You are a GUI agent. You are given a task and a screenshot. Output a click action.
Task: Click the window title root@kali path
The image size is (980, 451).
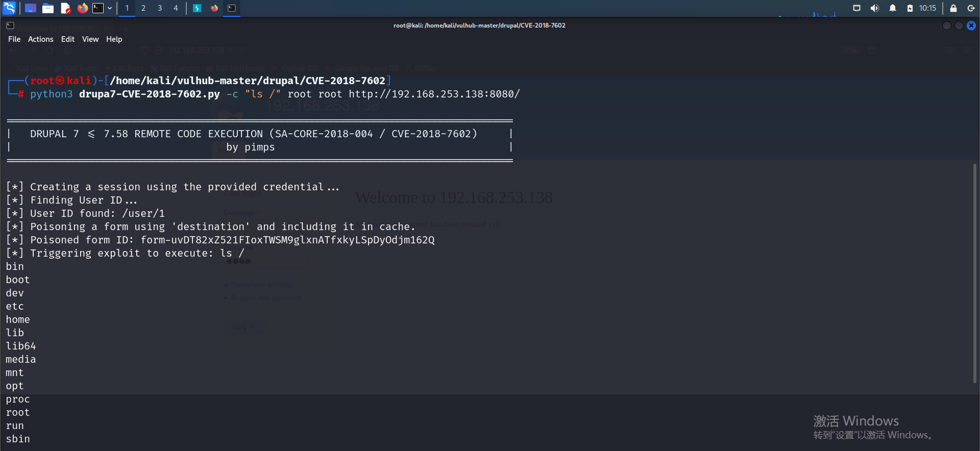479,26
